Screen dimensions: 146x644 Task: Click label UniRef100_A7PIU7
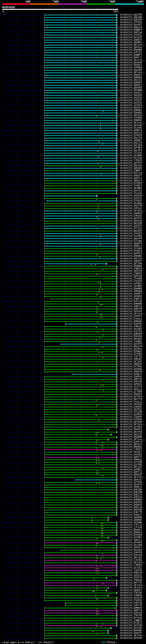[x=131, y=53]
